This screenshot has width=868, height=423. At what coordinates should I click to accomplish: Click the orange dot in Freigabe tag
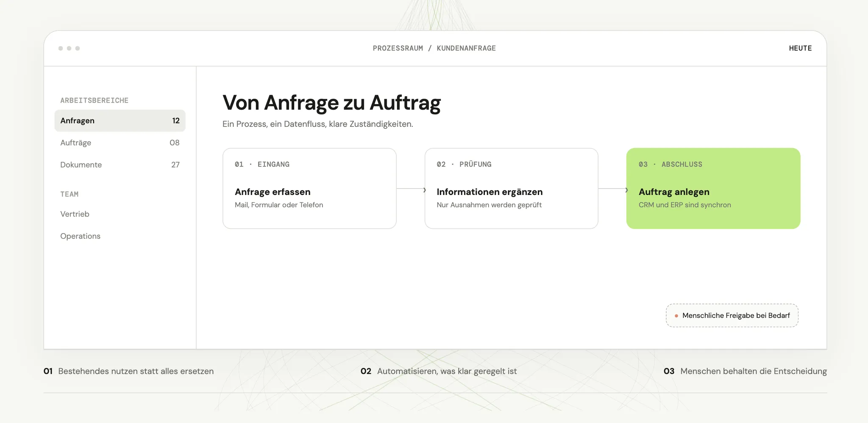pyautogui.click(x=676, y=316)
